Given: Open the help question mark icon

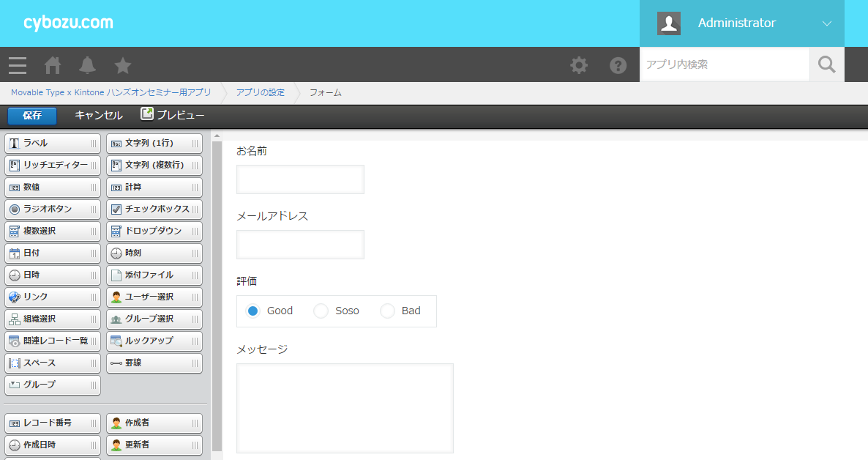Looking at the screenshot, I should pyautogui.click(x=618, y=65).
